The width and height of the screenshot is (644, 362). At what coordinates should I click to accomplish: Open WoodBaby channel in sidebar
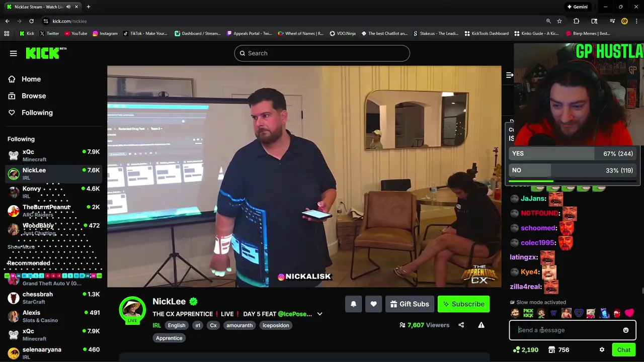[53, 229]
